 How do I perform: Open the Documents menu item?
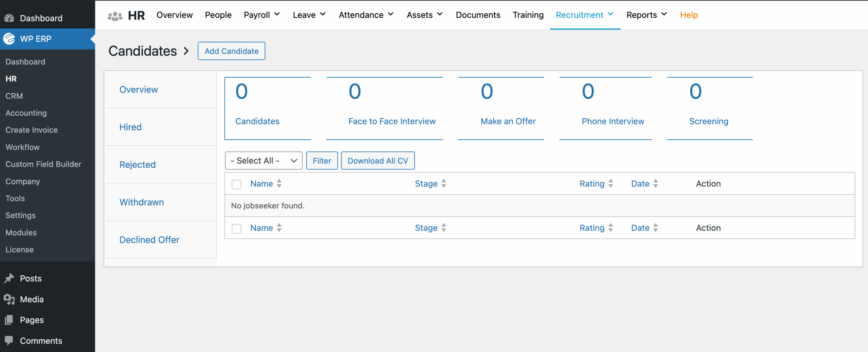[478, 15]
